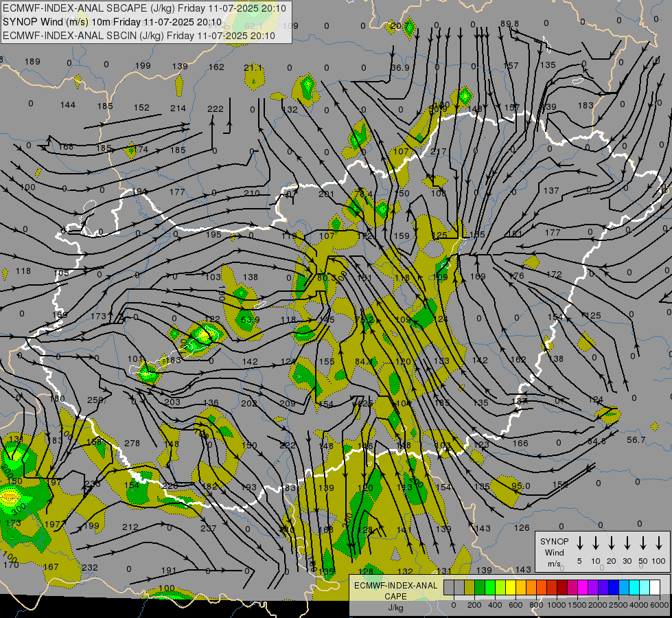
Task: Click the map value 214
Action: (x=178, y=108)
